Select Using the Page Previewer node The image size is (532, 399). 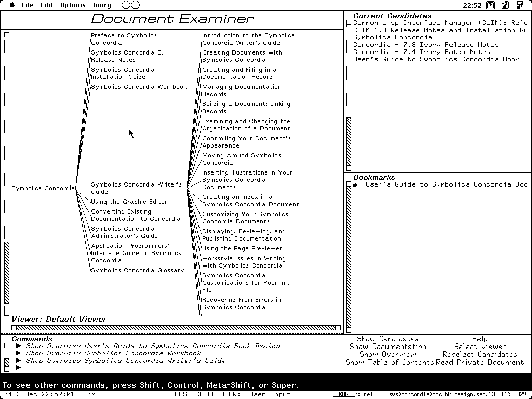[242, 249]
